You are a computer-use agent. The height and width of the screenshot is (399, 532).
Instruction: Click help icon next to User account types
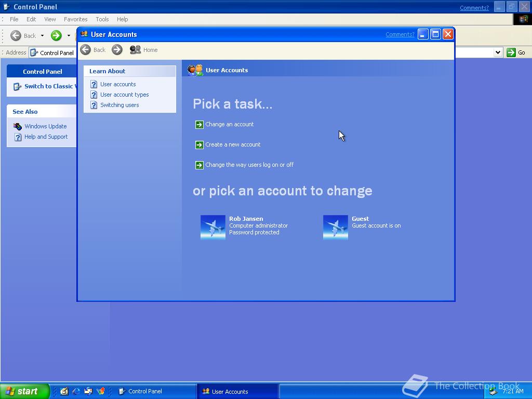click(94, 95)
